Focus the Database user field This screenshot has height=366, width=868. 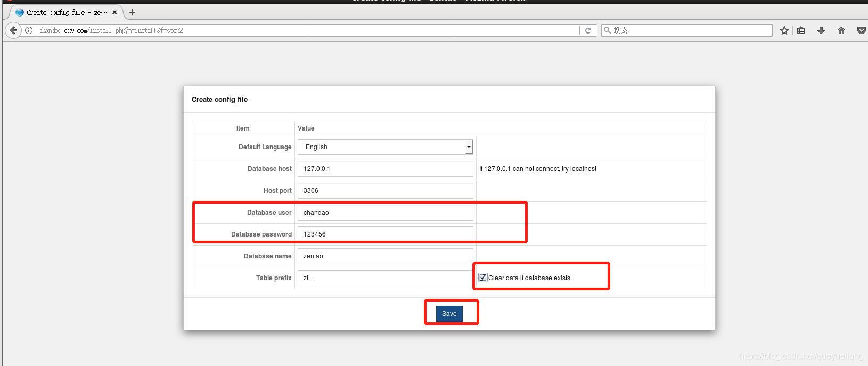click(386, 213)
